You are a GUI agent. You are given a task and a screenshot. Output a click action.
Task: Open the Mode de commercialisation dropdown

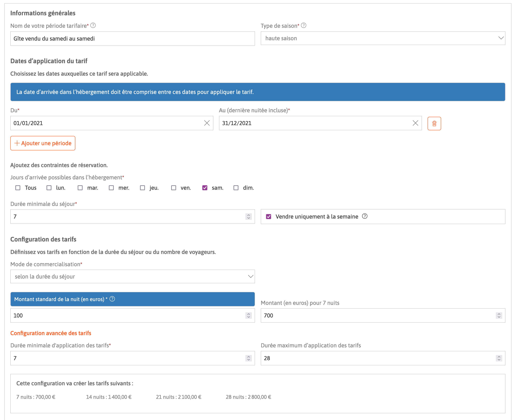click(133, 277)
